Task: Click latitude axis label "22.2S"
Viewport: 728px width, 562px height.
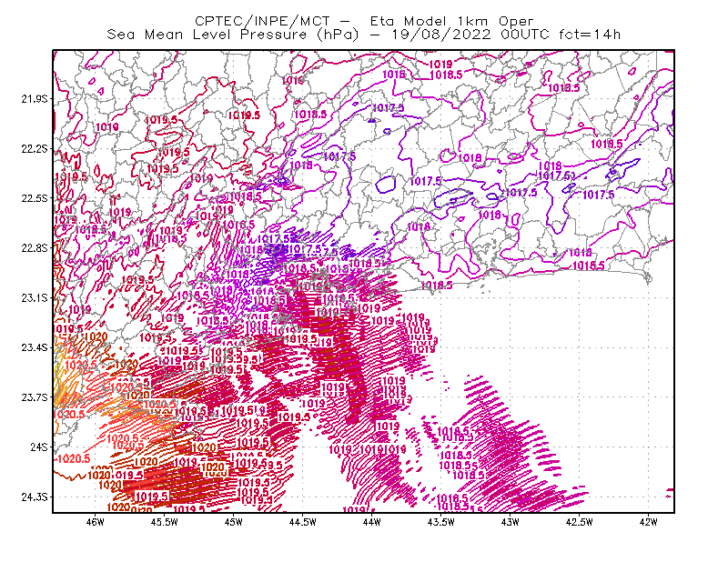Action: click(x=35, y=148)
